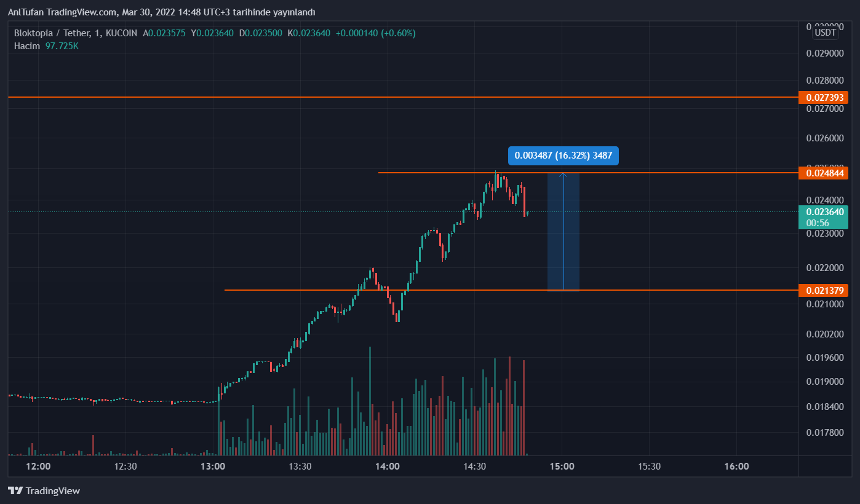Click the 0.021379 orange price label
Screen dimensions: 860x504
tap(823, 290)
